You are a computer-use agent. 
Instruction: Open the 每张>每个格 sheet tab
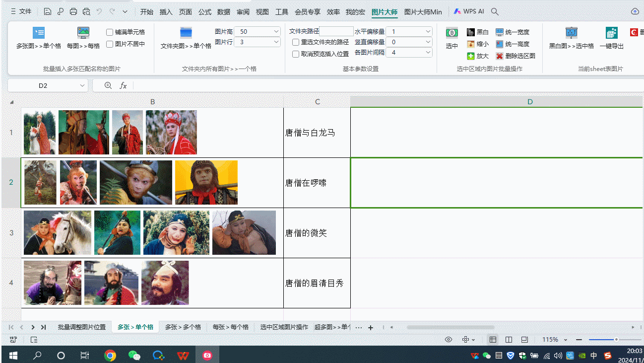231,327
